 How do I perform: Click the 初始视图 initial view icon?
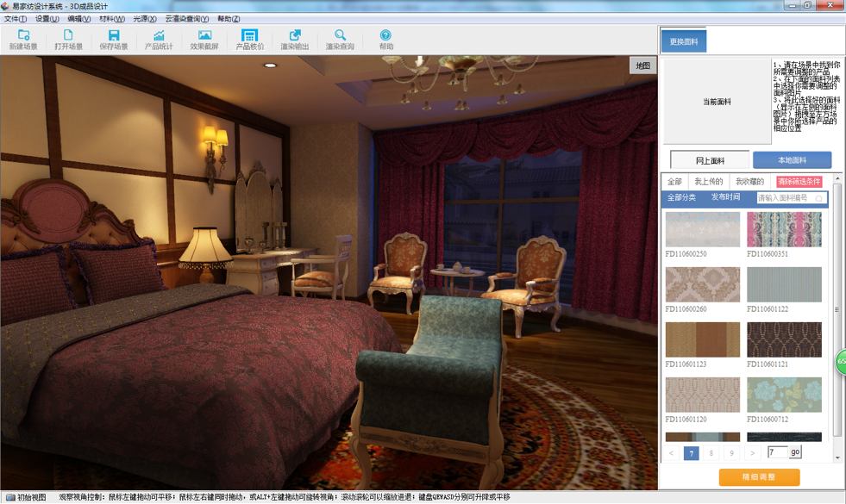tap(25, 497)
